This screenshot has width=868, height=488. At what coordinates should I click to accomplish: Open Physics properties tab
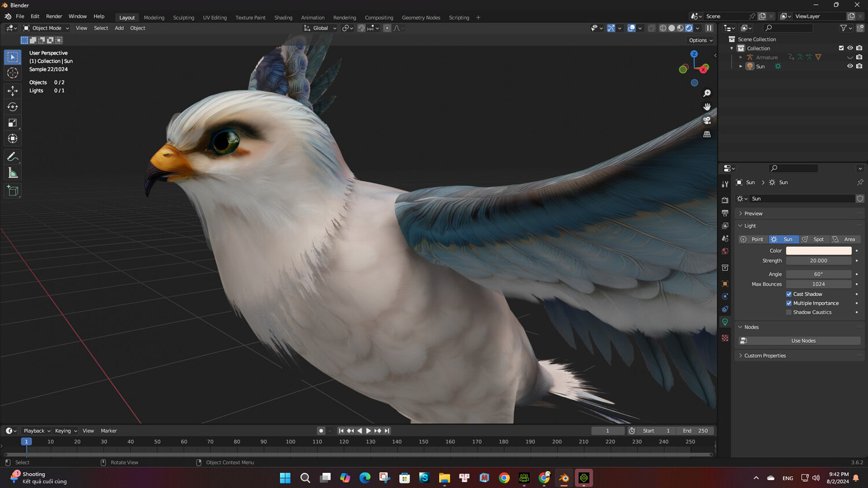(x=725, y=296)
